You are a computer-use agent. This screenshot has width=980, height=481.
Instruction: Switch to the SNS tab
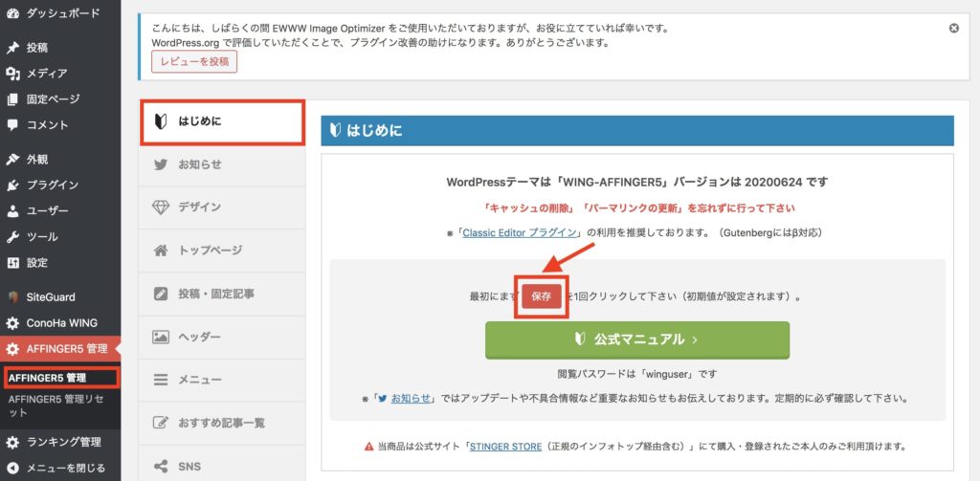pyautogui.click(x=222, y=466)
